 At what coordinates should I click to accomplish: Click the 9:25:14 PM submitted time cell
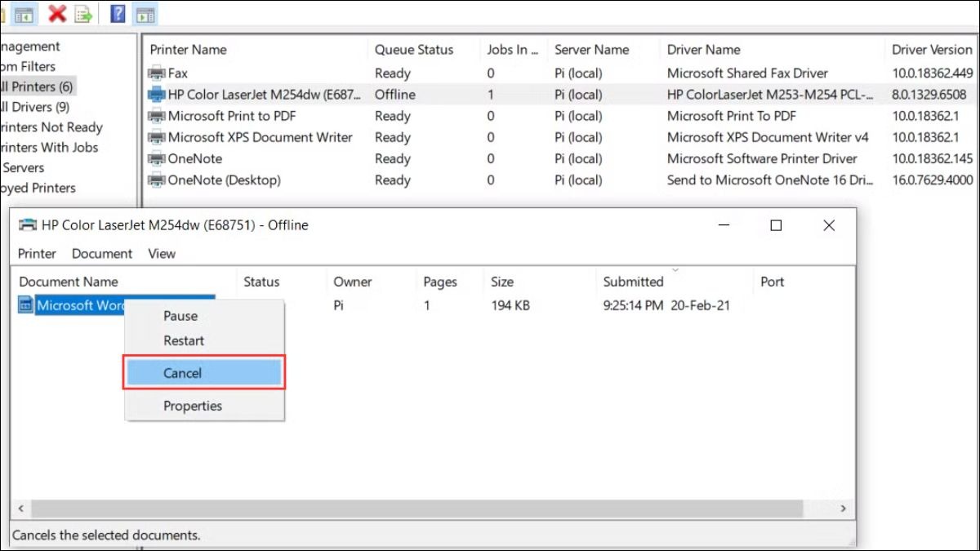click(x=634, y=306)
